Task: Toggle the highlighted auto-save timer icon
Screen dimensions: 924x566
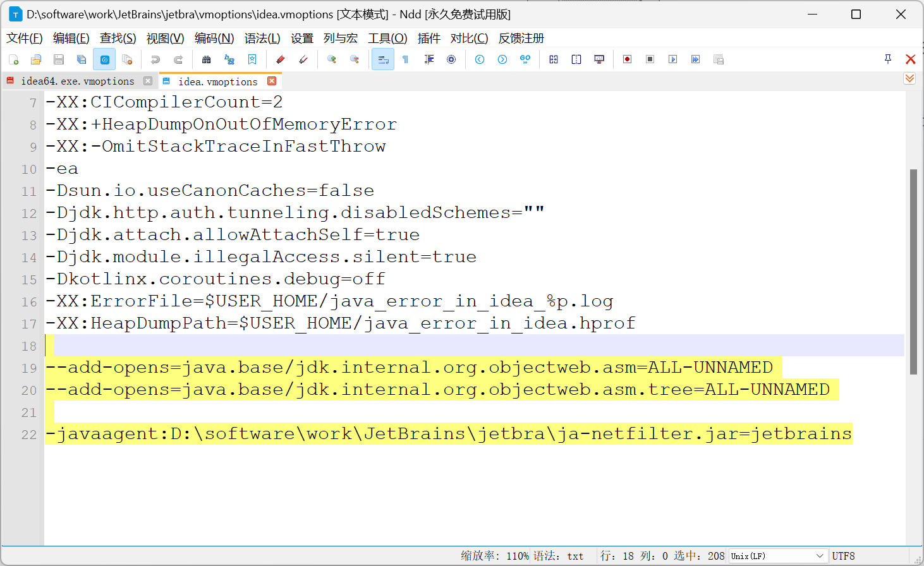Action: click(104, 59)
